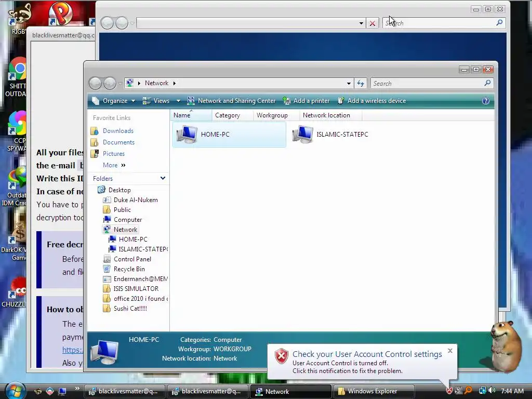The image size is (532, 399).
Task: Collapse the Folders pane chevron
Action: [163, 178]
